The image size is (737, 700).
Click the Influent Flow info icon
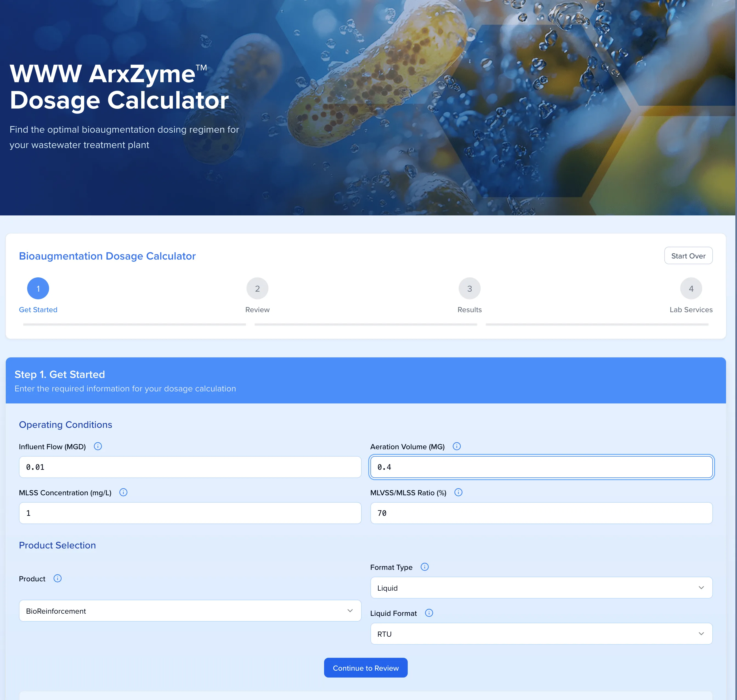[98, 446]
